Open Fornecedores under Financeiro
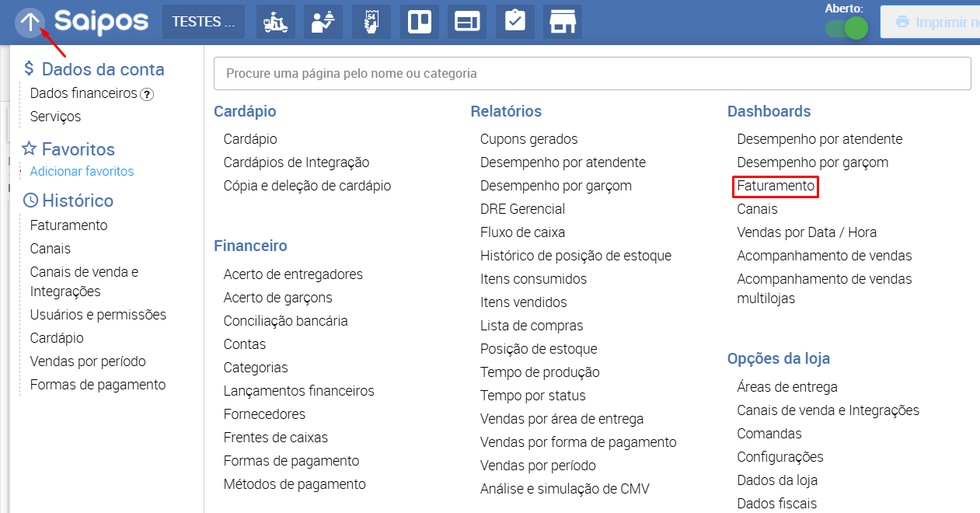 pyautogui.click(x=264, y=414)
